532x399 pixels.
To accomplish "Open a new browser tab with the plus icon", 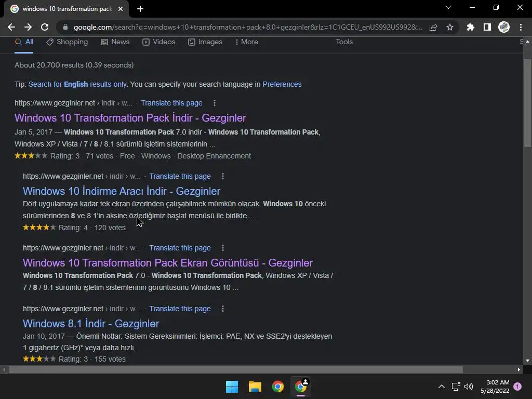I will pyautogui.click(x=140, y=9).
